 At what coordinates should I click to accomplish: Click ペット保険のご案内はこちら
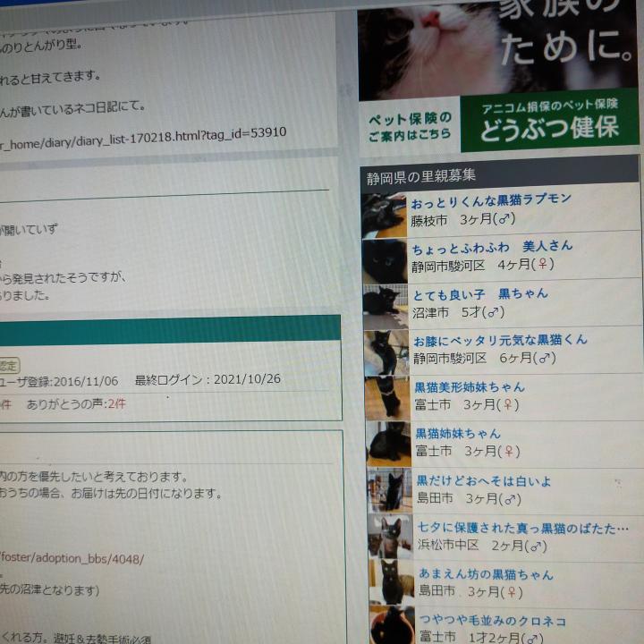410,127
